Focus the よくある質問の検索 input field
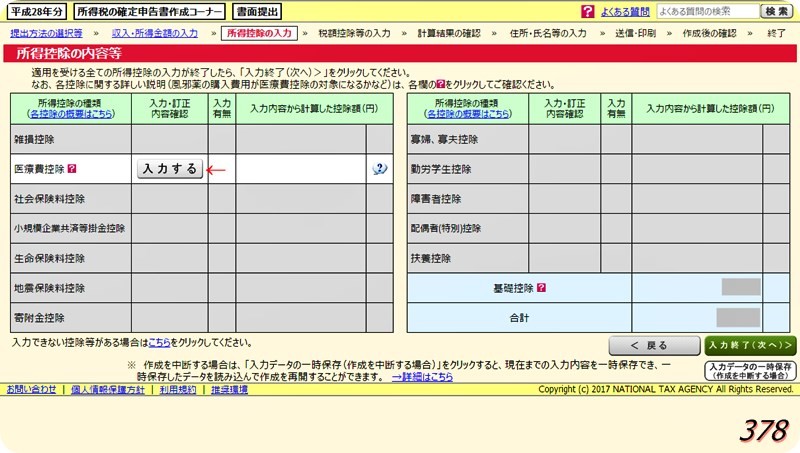This screenshot has width=800, height=453. pyautogui.click(x=708, y=11)
